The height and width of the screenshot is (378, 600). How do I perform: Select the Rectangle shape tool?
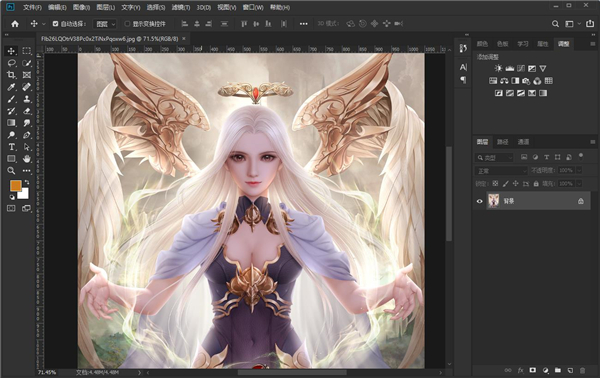(11, 159)
